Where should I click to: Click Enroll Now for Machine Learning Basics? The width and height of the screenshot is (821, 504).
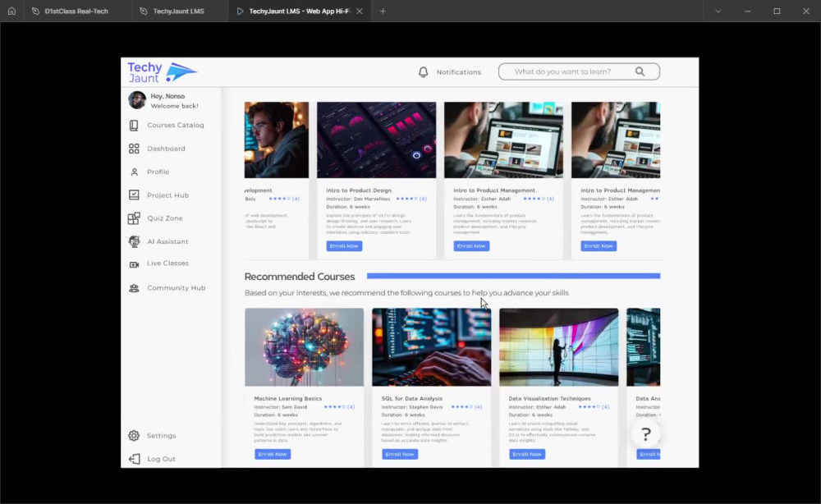click(273, 454)
